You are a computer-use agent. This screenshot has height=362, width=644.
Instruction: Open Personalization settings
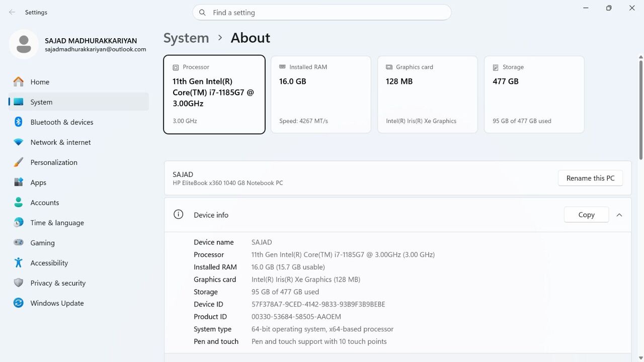[79, 162]
